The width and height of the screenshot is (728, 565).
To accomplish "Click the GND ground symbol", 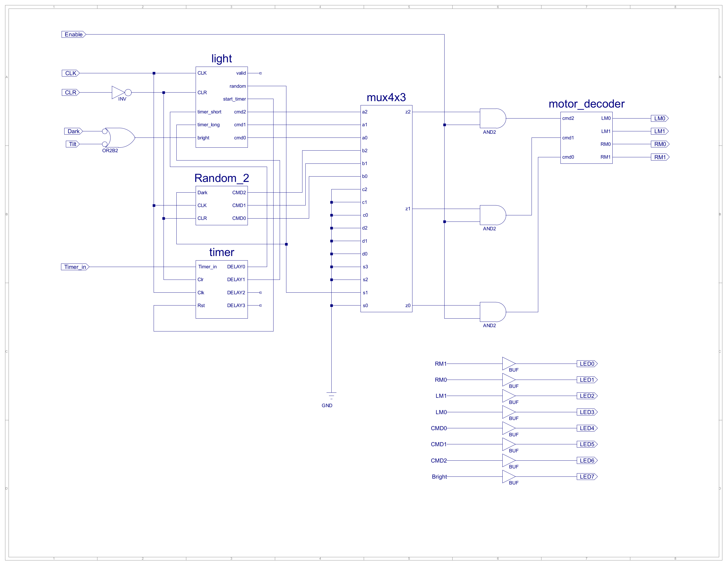I will coord(331,396).
